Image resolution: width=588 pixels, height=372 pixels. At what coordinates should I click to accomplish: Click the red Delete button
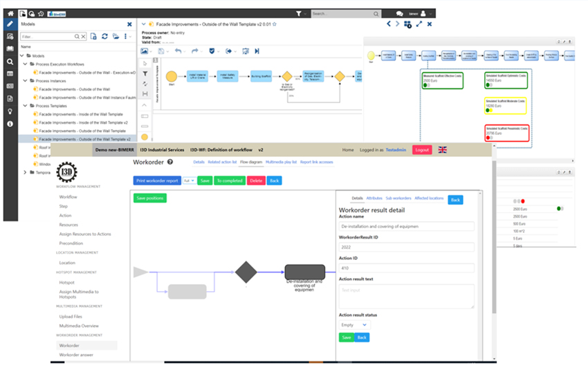[256, 180]
